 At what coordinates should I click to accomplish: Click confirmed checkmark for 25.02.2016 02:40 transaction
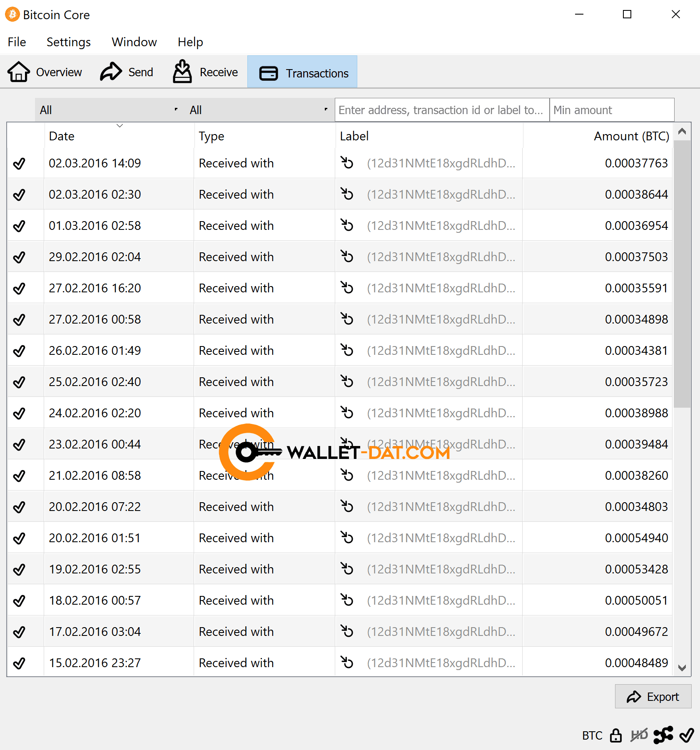click(x=19, y=382)
